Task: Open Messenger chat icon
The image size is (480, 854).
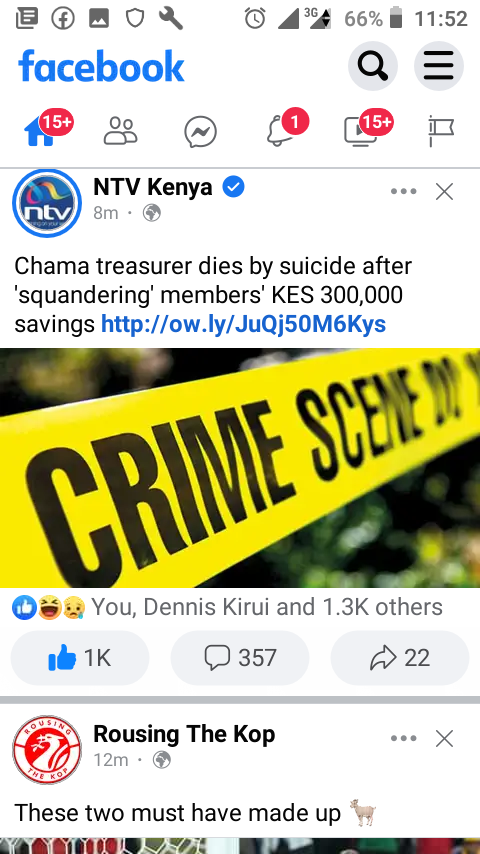Action: [200, 132]
